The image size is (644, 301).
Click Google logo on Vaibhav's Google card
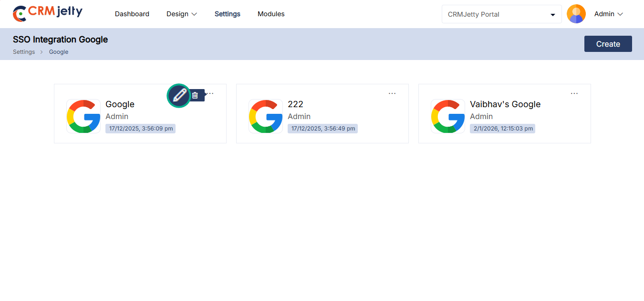click(x=448, y=116)
